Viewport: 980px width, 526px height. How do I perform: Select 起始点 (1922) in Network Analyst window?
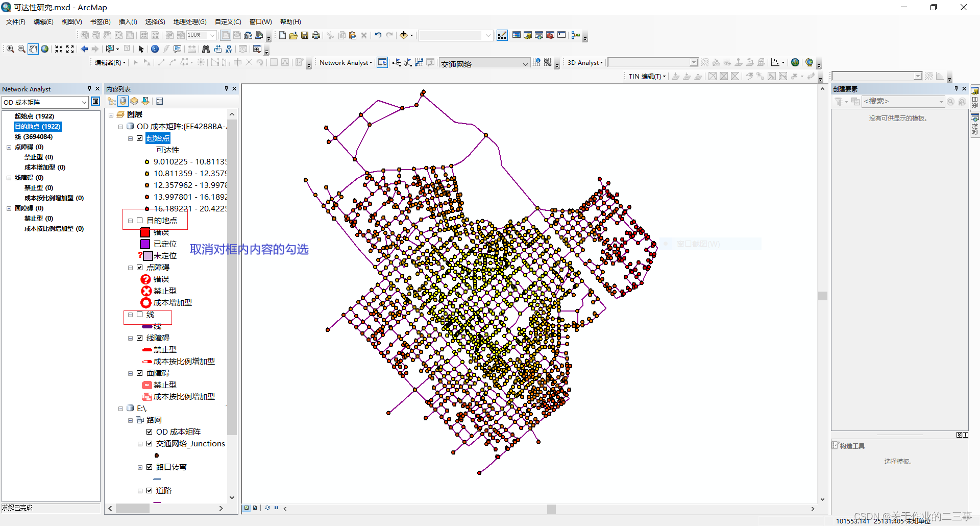coord(34,116)
